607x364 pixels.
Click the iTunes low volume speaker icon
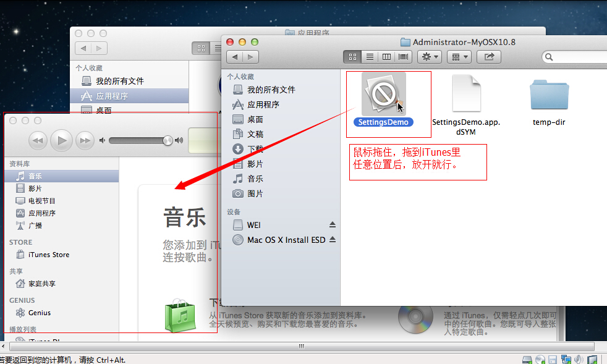(102, 140)
